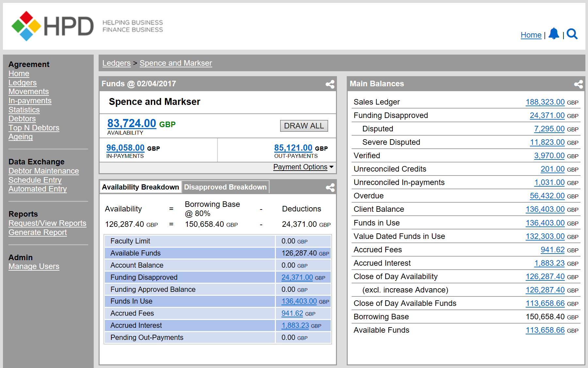Screen dimensions: 588x368
Task: Open Manage Users
Action: [x=34, y=266]
